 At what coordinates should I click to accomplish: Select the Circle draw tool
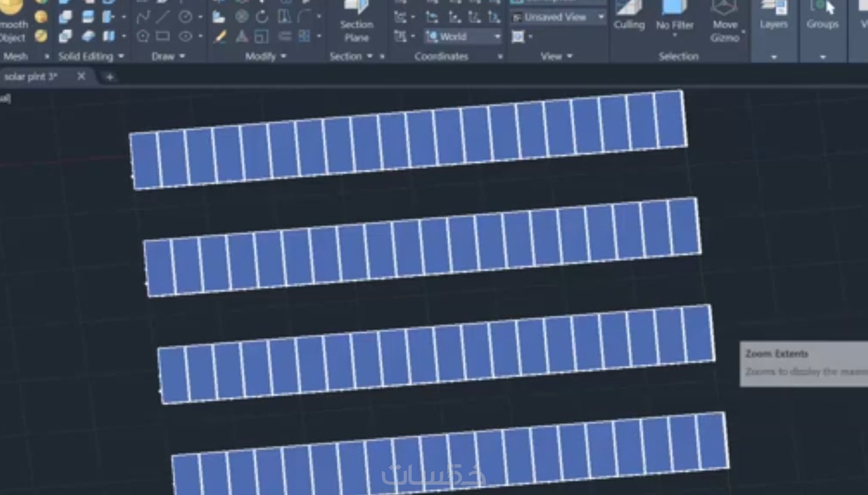(x=185, y=17)
